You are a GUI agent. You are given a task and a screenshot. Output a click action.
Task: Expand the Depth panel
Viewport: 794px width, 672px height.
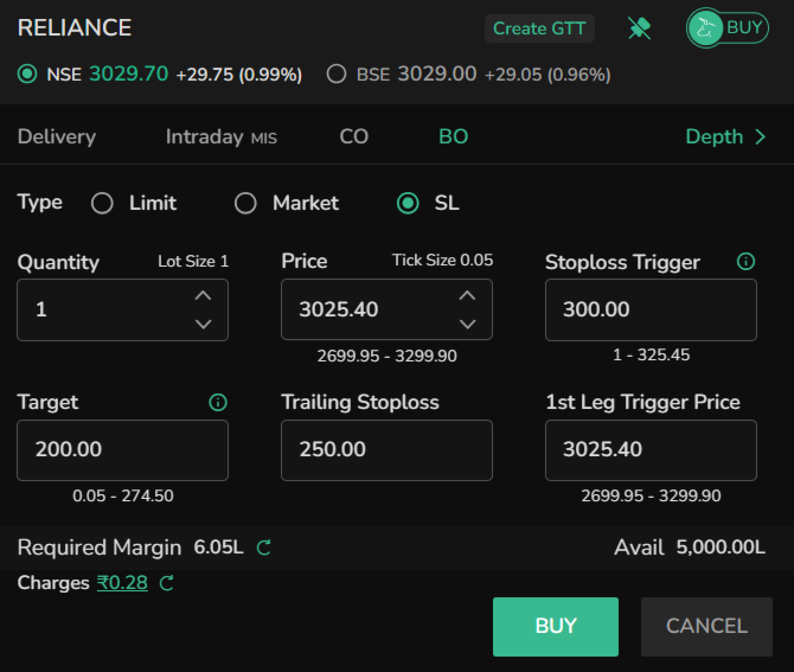[726, 136]
